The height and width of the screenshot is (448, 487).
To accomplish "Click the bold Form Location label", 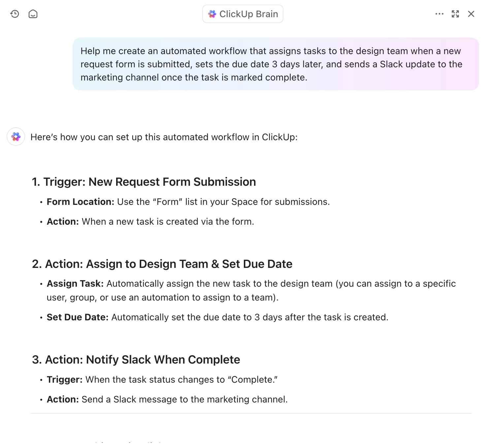I will 80,202.
